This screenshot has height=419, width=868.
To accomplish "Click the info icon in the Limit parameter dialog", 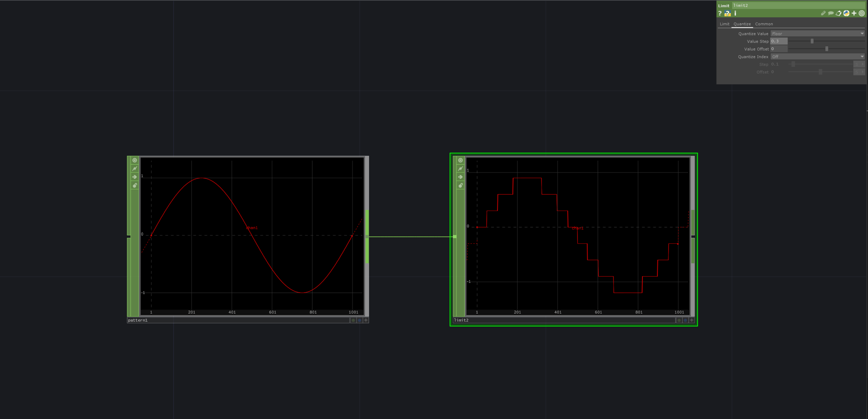I will [x=735, y=13].
